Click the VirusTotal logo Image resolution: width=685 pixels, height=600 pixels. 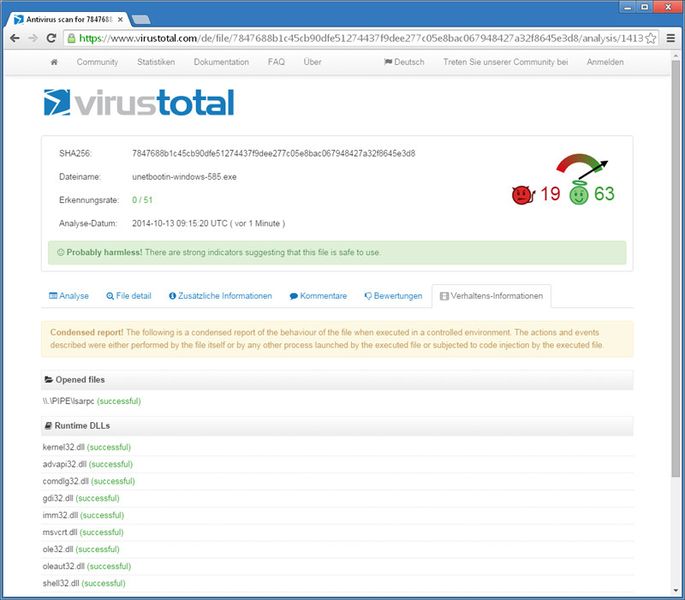(139, 103)
